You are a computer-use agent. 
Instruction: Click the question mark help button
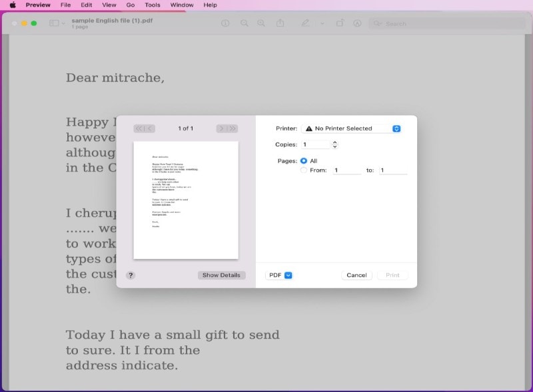pos(131,275)
